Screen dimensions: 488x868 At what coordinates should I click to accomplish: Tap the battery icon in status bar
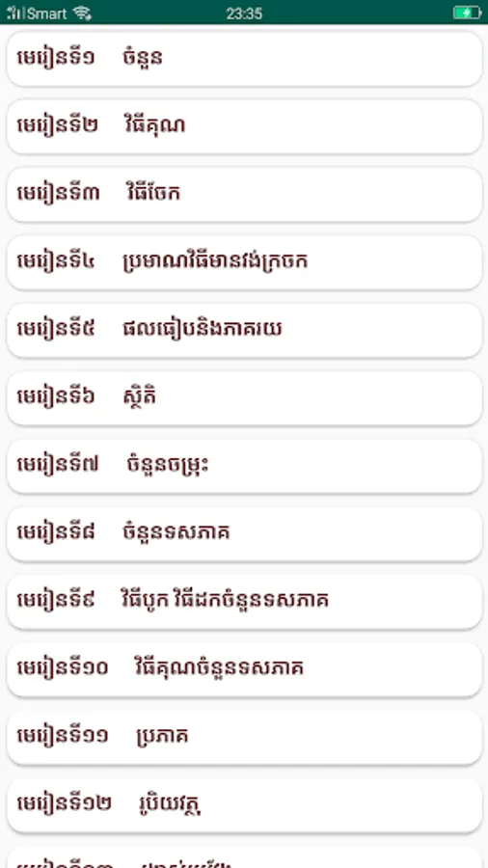(x=467, y=13)
